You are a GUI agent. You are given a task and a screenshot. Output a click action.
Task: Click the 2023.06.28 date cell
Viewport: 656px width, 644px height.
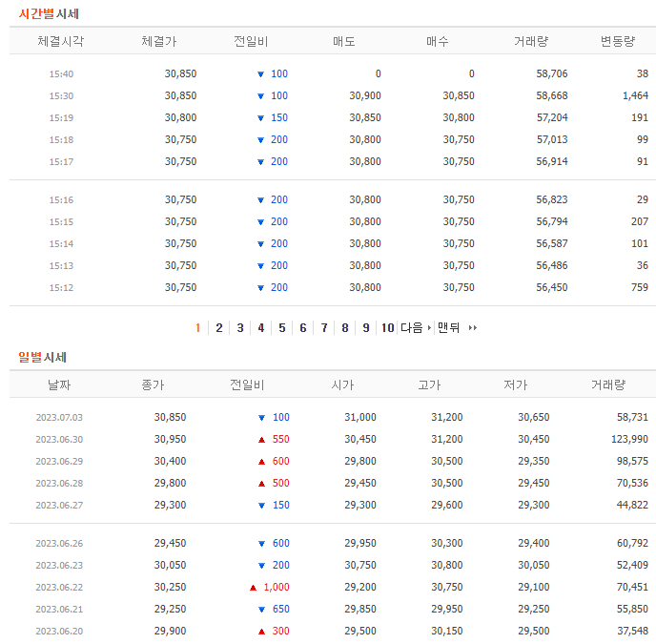(59, 483)
